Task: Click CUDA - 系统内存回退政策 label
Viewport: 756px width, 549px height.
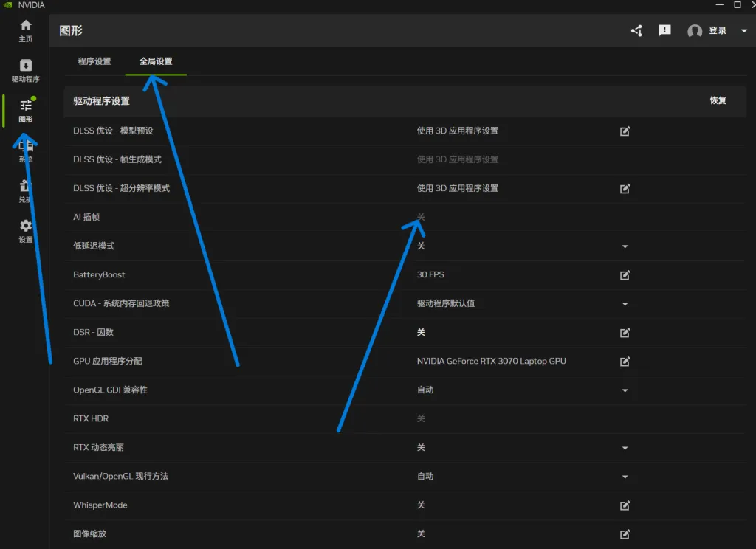Action: click(121, 303)
